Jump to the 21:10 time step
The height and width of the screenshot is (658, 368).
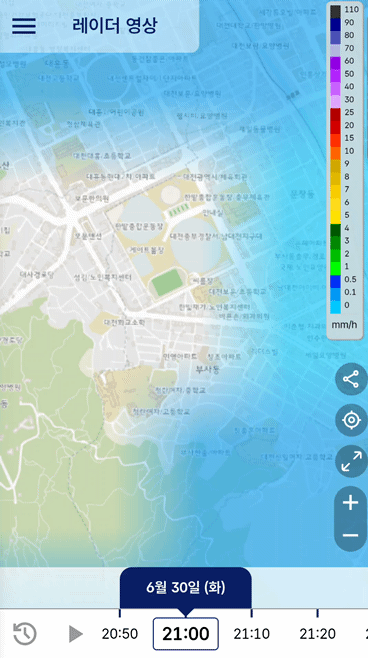[251, 634]
